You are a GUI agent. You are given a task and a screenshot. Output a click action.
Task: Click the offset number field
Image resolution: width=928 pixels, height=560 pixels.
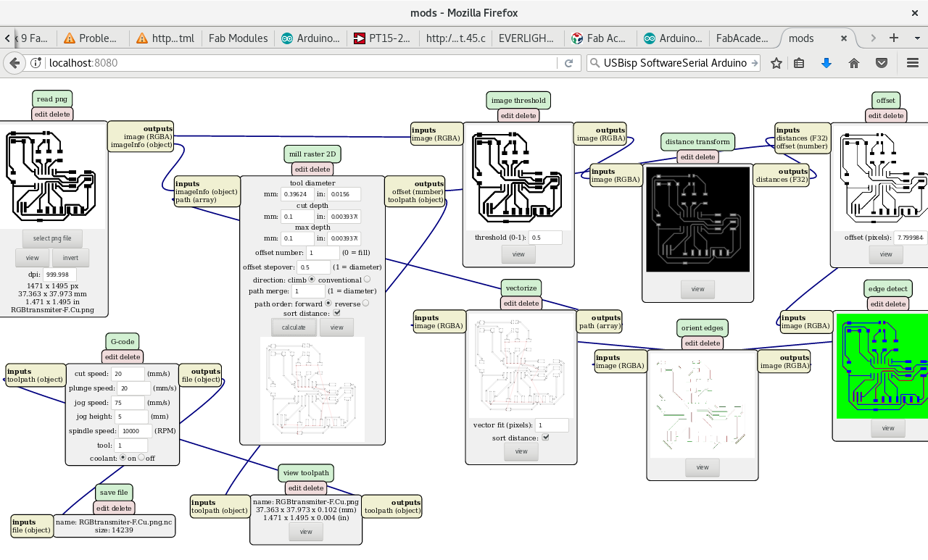[323, 253]
